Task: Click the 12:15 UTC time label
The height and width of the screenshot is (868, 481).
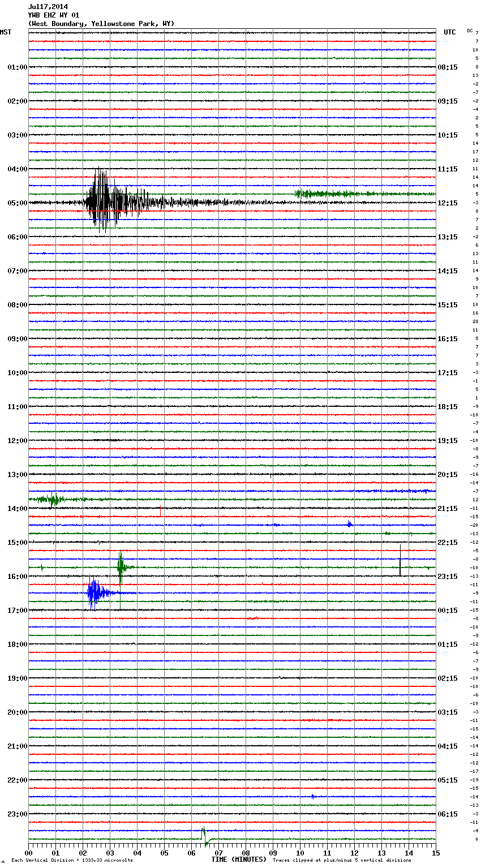Action: coord(448,203)
